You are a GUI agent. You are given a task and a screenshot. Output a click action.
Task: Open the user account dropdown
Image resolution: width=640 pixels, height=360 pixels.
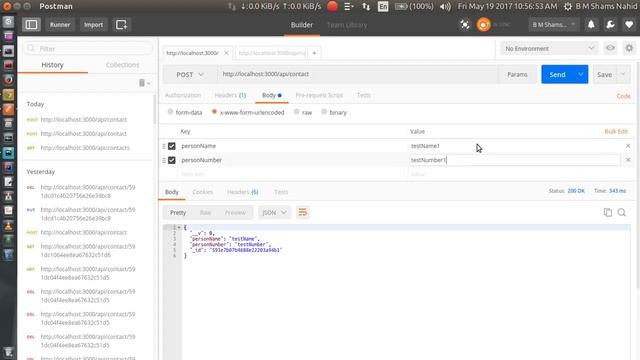coord(553,25)
